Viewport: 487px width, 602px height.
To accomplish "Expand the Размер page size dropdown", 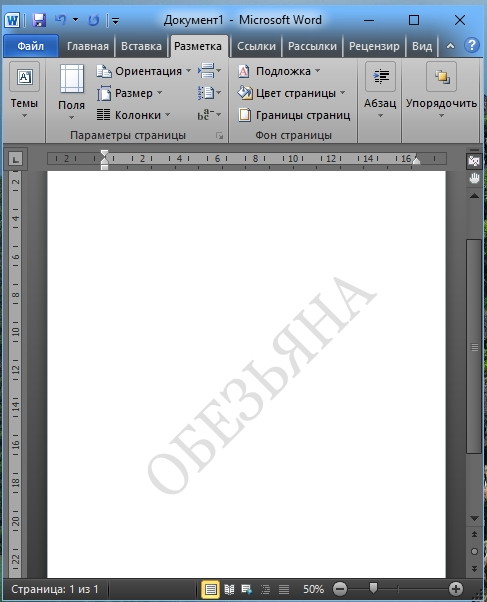I will coord(129,93).
